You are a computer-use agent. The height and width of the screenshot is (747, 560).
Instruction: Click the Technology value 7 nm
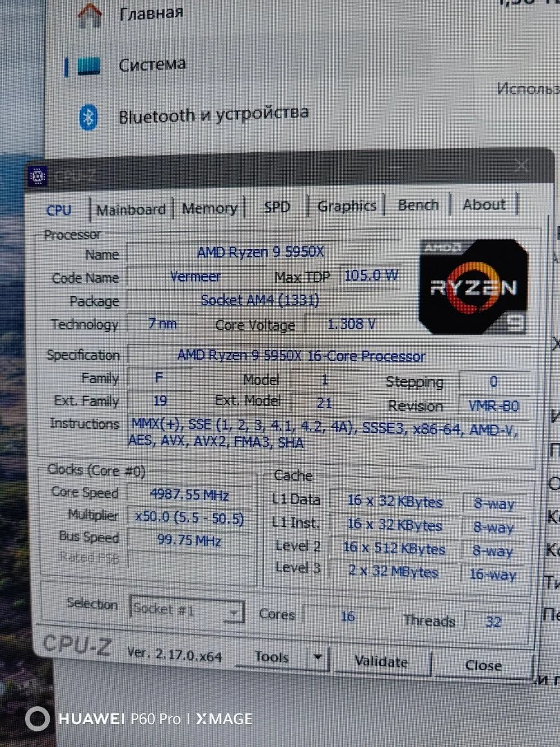coord(162,324)
